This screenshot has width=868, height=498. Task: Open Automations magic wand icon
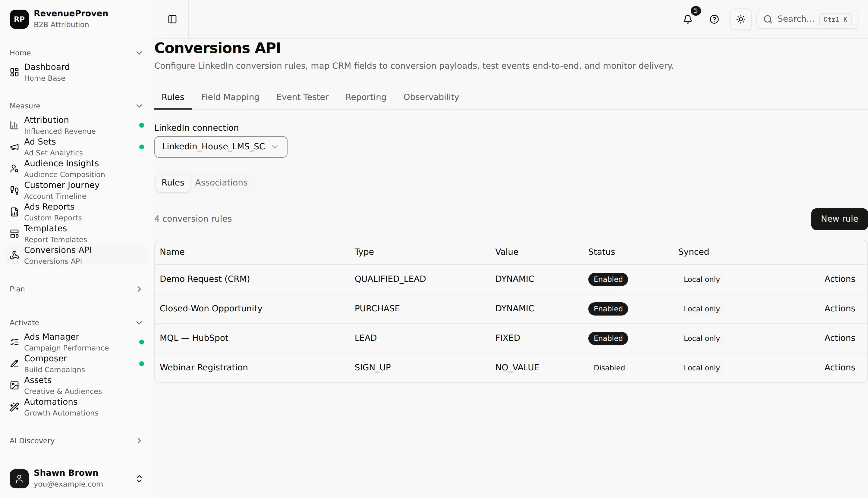click(14, 407)
